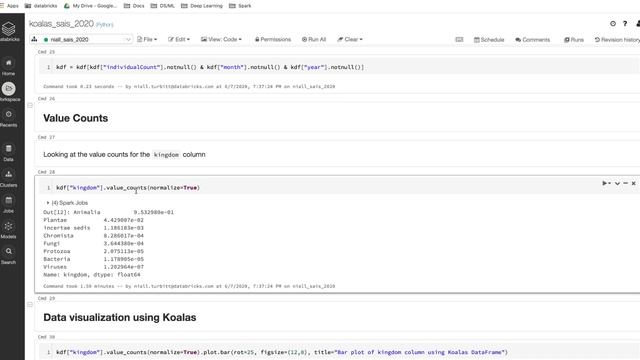Screen dimensions: 640x360
Task: Open databricks bookmark folder
Action: 41,6
